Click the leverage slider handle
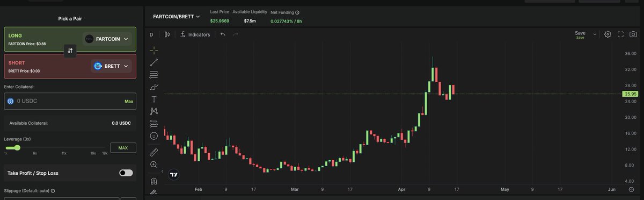The image size is (644, 200). pos(17,147)
